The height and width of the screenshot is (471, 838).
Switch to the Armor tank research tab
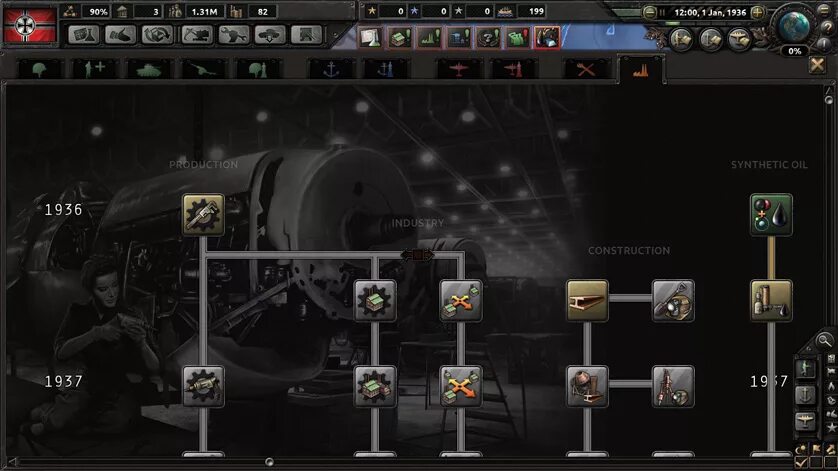[149, 70]
